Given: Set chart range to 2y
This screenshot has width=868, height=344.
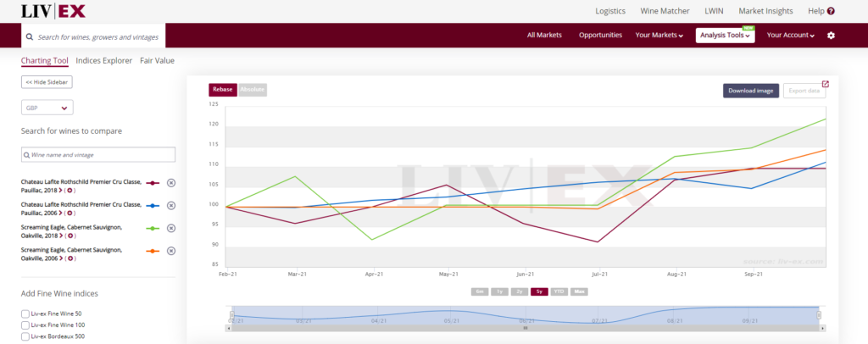Looking at the screenshot, I should click(520, 291).
